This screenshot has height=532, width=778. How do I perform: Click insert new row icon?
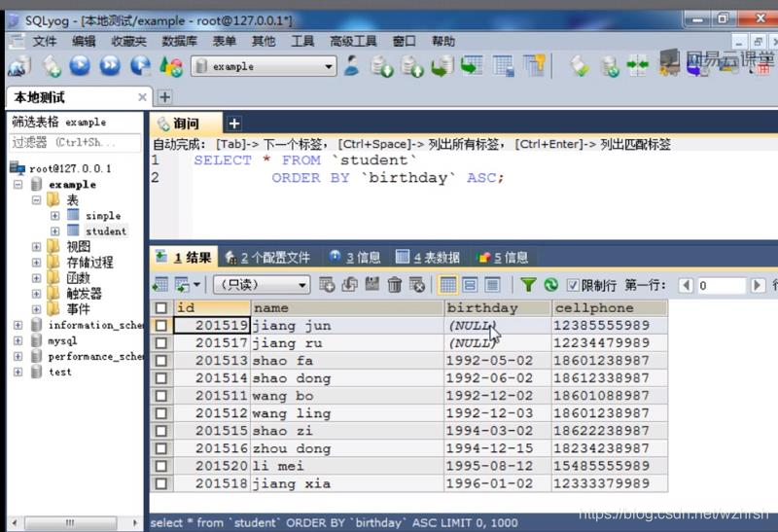[327, 285]
